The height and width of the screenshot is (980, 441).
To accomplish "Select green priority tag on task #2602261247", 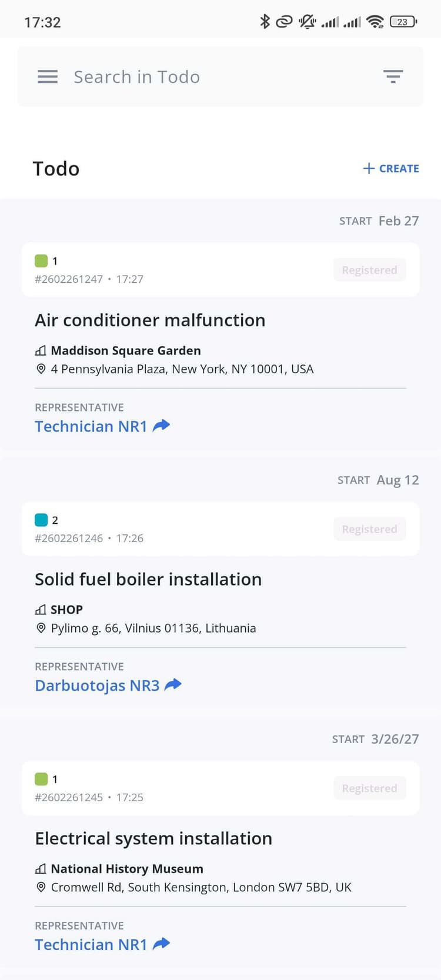I will point(41,261).
